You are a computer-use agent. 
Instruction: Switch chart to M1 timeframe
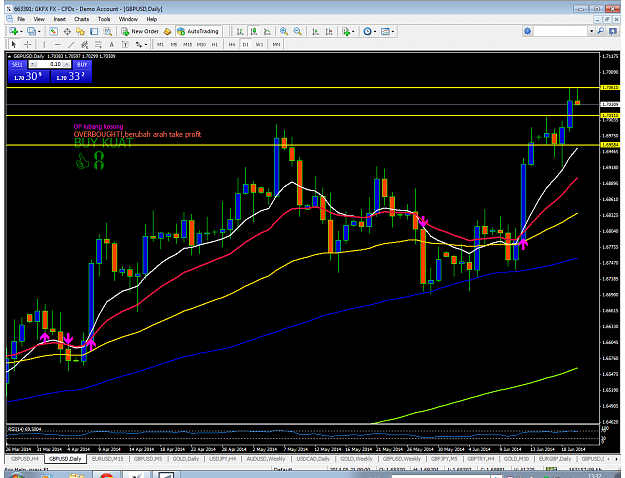click(x=160, y=45)
